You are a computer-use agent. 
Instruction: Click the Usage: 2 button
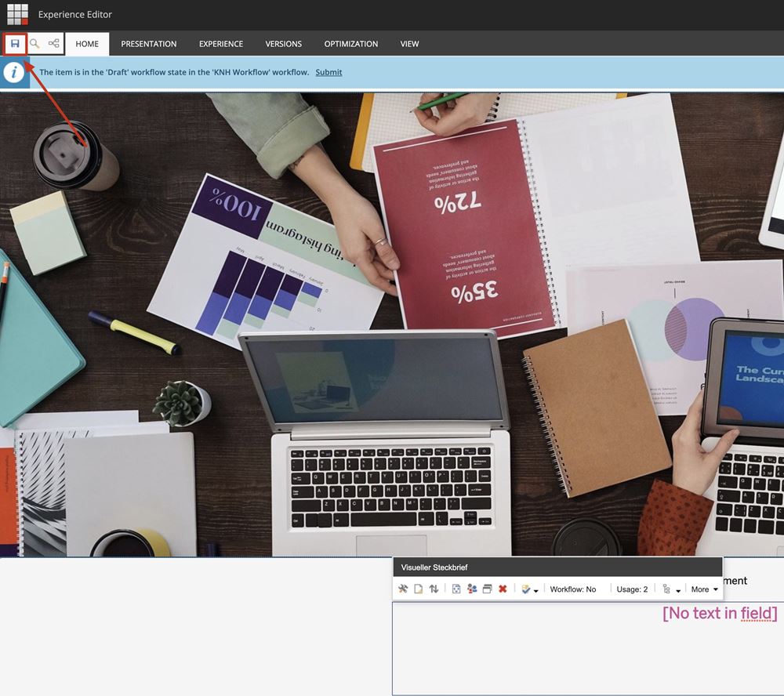tap(632, 589)
